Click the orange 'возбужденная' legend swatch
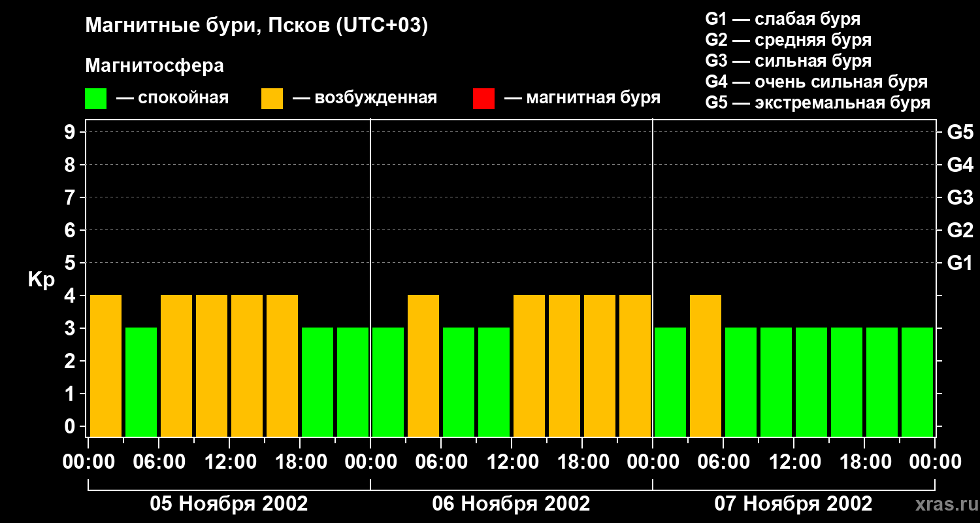The image size is (980, 523). tap(272, 99)
